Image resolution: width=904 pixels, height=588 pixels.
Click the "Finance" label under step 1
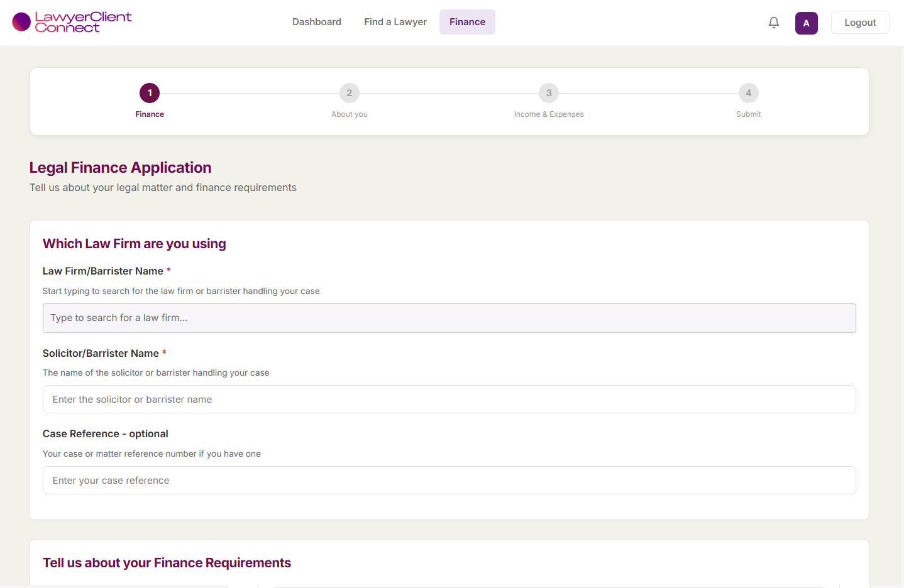pyautogui.click(x=150, y=114)
